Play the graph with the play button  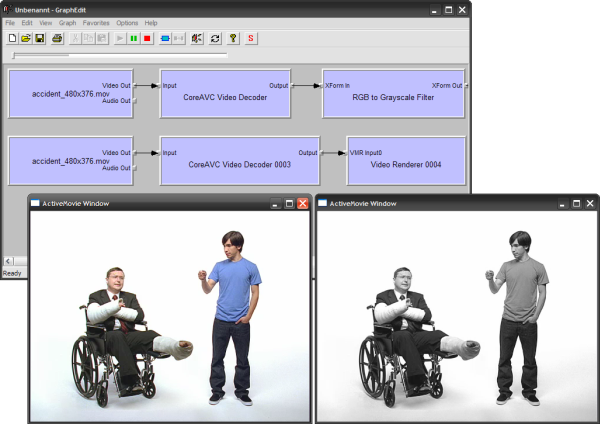coord(120,38)
